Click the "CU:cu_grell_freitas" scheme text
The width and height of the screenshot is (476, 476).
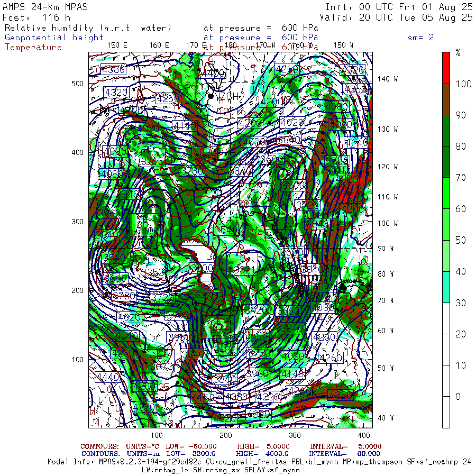coord(246,462)
